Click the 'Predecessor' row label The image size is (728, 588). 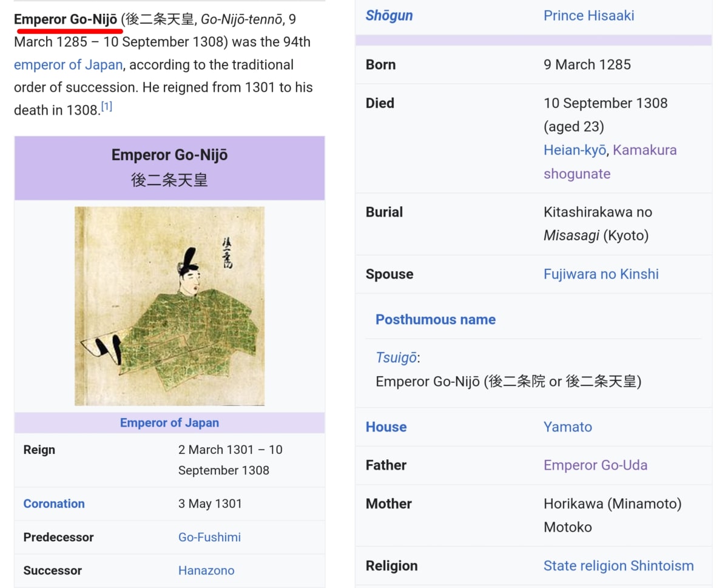[x=58, y=537]
